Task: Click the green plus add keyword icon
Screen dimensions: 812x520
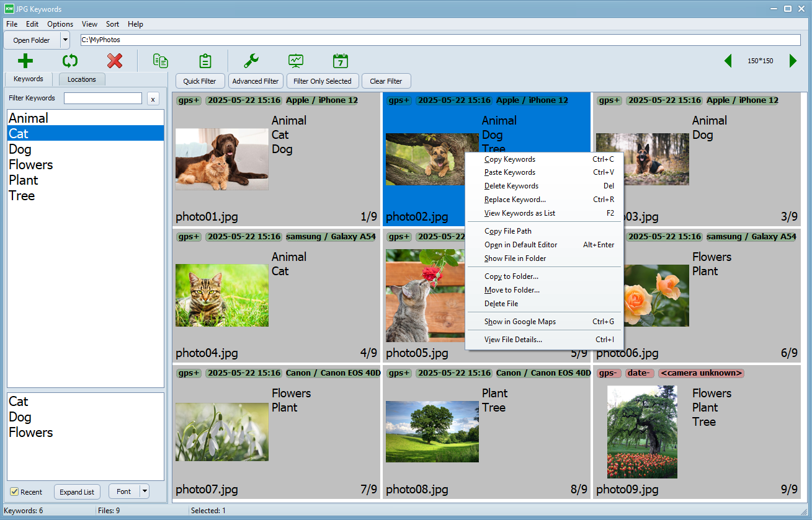Action: 25,61
